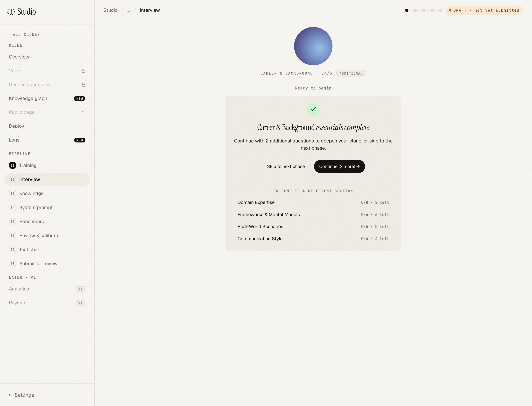
Task: Open Deepen your clone
Action: tap(47, 85)
